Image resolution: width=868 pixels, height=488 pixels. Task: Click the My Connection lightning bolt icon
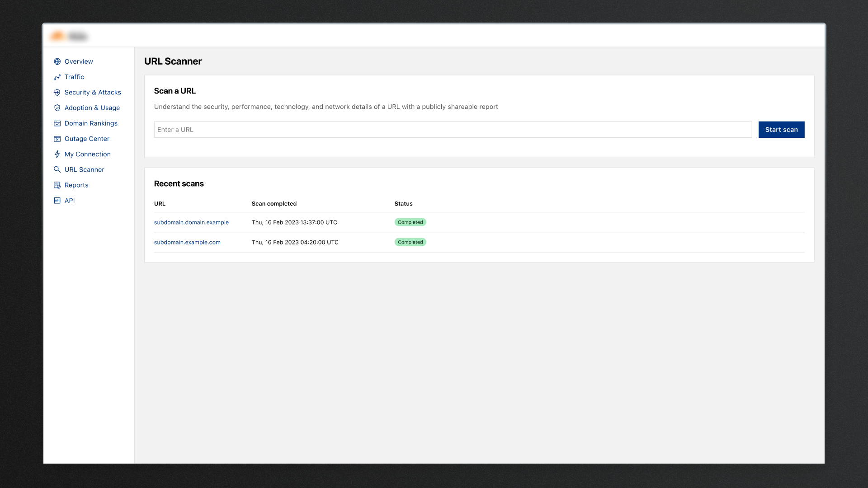[x=57, y=154]
